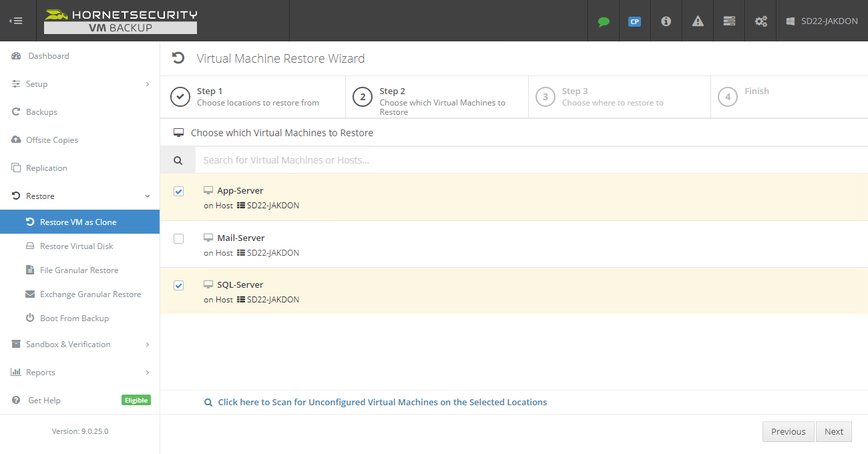
Task: Collapse the sidebar with the hamburger arrow icon
Action: (x=16, y=20)
